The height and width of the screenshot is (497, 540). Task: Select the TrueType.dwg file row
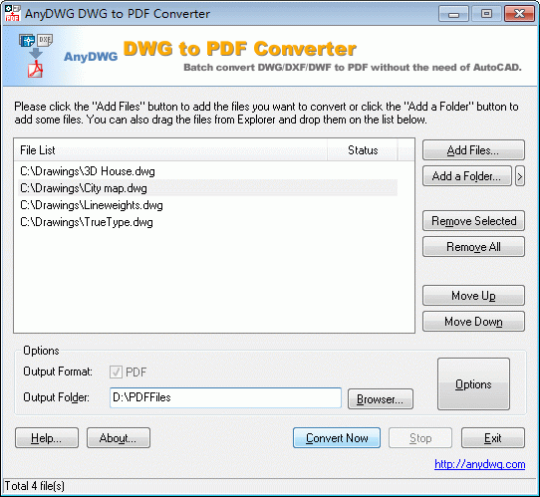coord(208,222)
